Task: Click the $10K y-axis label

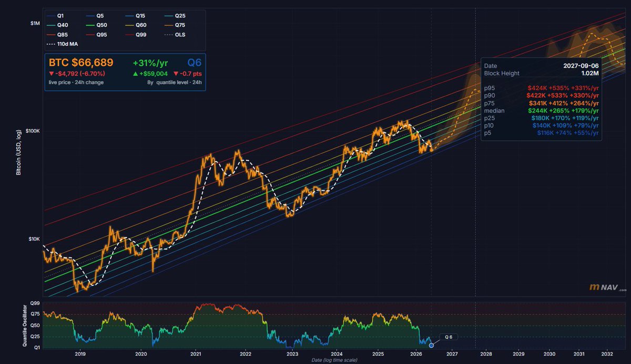Action: 34,239
